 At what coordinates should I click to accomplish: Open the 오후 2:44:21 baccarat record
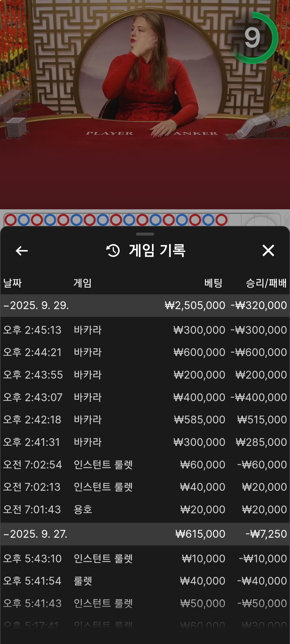pyautogui.click(x=145, y=352)
